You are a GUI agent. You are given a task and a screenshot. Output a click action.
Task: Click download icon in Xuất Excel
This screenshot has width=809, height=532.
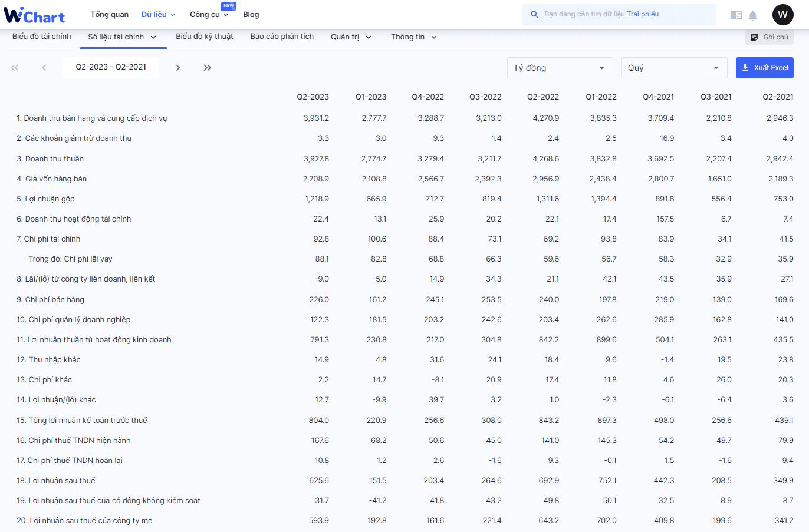click(745, 68)
